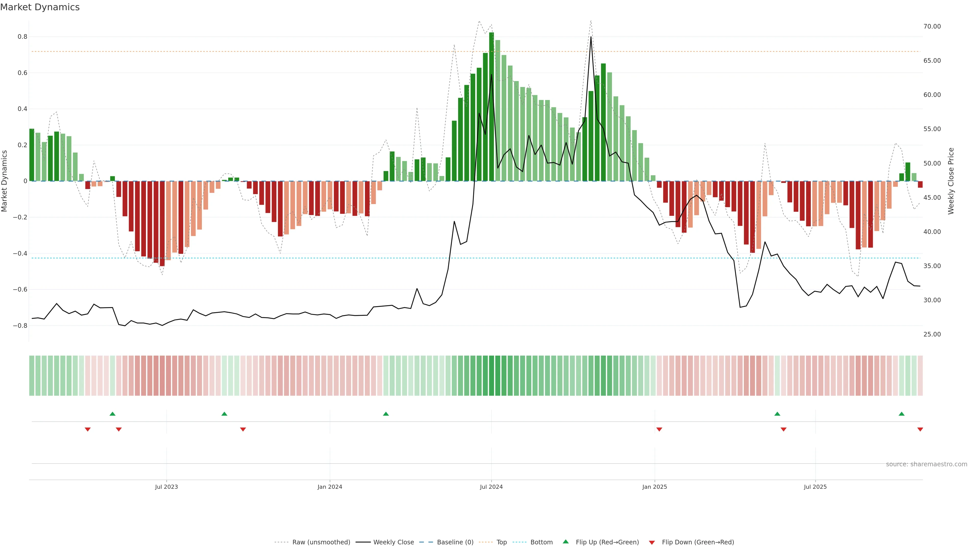Image resolution: width=980 pixels, height=551 pixels.
Task: Click the Flip Up marker between Jan 2024 and Jul 2024
Action: [386, 414]
